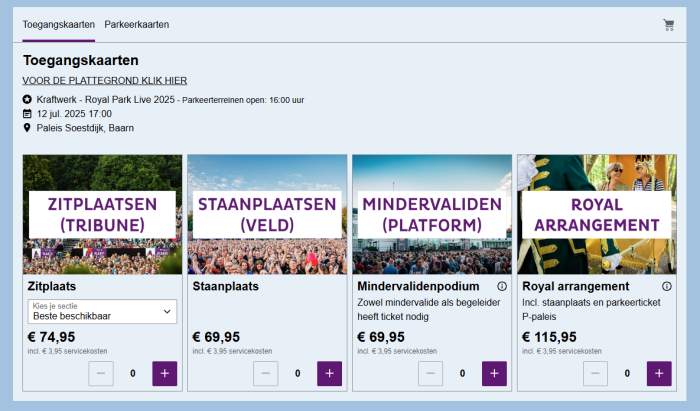This screenshot has height=411, width=700.
Task: Switch to the Parkeerkaarten tab
Action: tap(137, 25)
